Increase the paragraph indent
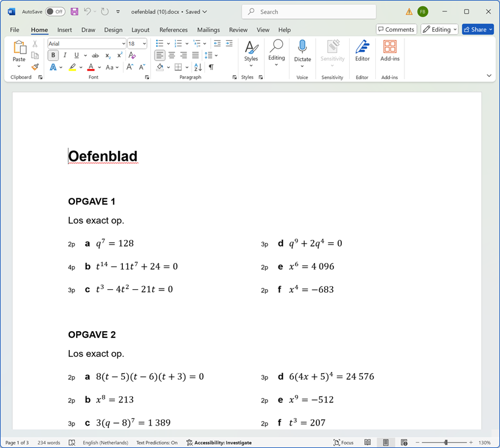Viewport: 500px width, 448px height. 229,43
